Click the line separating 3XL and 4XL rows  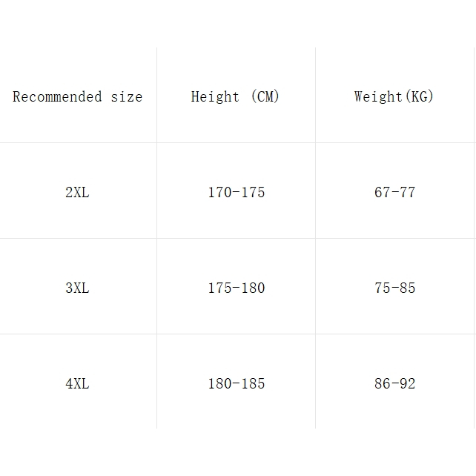[237, 334]
